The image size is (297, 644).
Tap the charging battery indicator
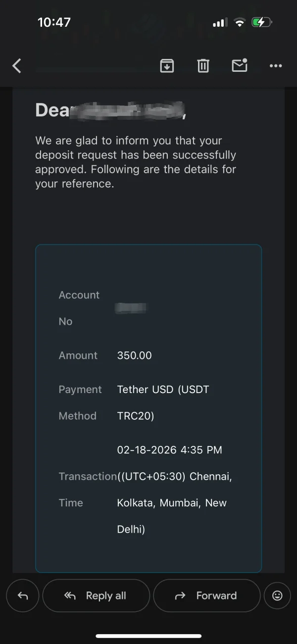261,22
